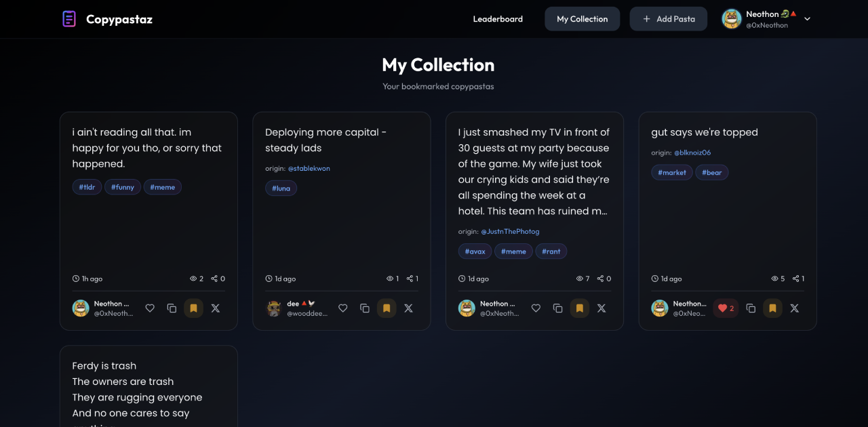
Task: Click the view count eye on "gut says" card
Action: pos(774,279)
